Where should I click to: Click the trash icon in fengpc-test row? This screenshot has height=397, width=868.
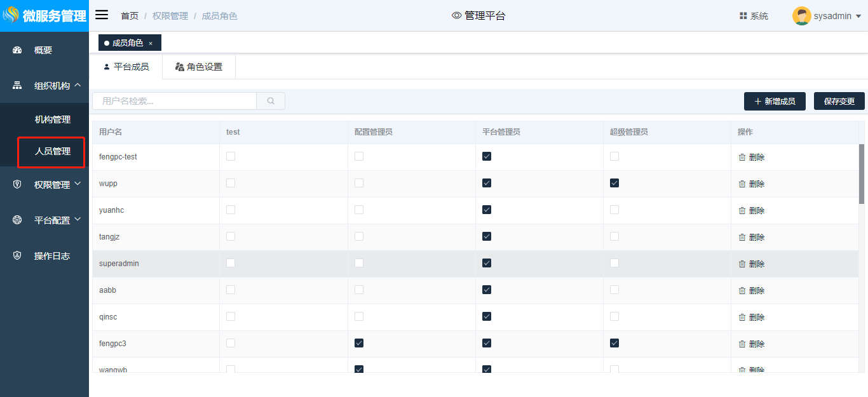pos(742,158)
